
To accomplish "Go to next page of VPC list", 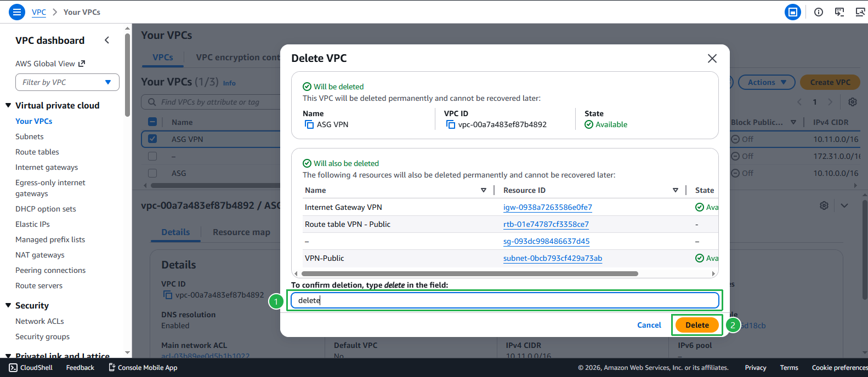I will tap(830, 102).
